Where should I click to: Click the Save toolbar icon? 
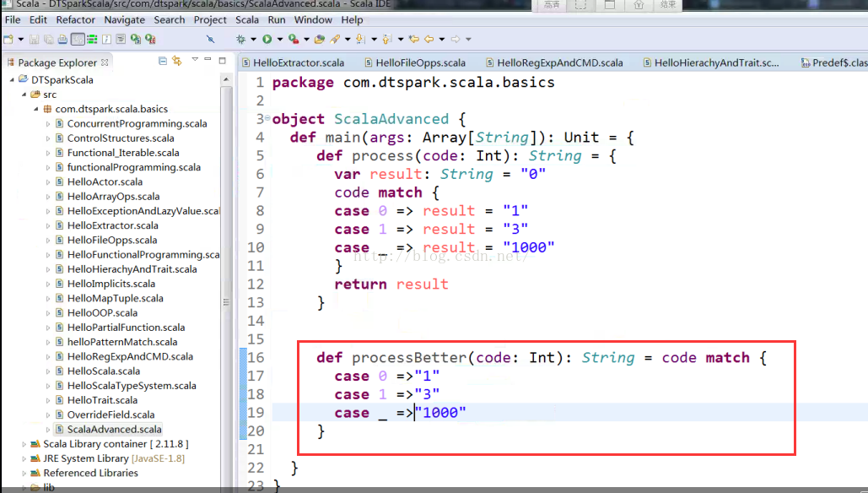coord(34,40)
